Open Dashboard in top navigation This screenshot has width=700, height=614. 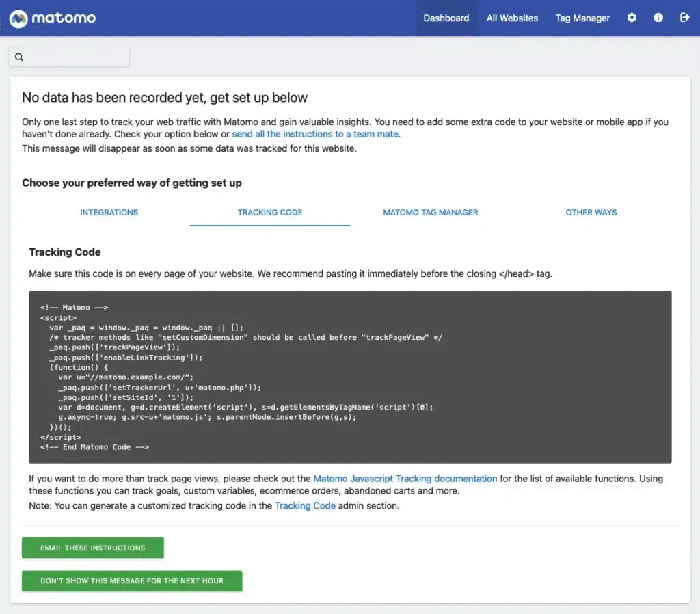coord(446,18)
